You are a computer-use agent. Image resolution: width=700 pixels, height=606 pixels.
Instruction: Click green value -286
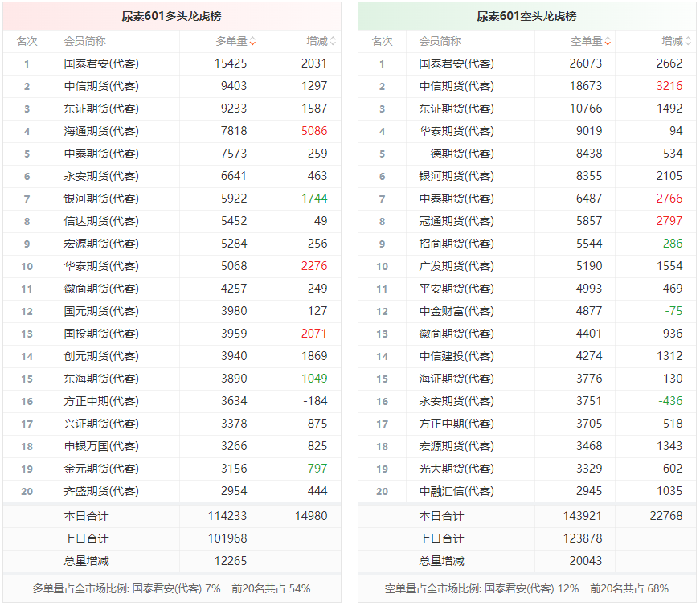670,244
